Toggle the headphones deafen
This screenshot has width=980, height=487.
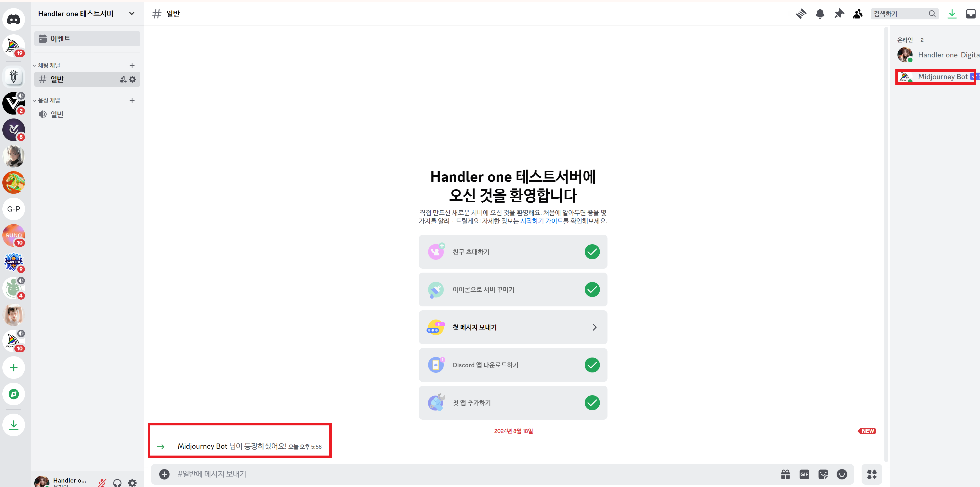point(118,483)
